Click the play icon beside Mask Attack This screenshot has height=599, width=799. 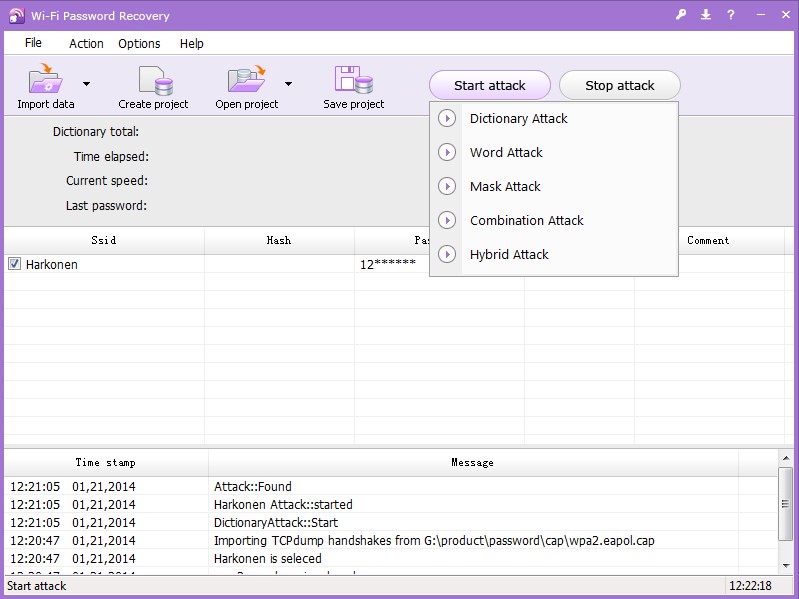tap(448, 186)
